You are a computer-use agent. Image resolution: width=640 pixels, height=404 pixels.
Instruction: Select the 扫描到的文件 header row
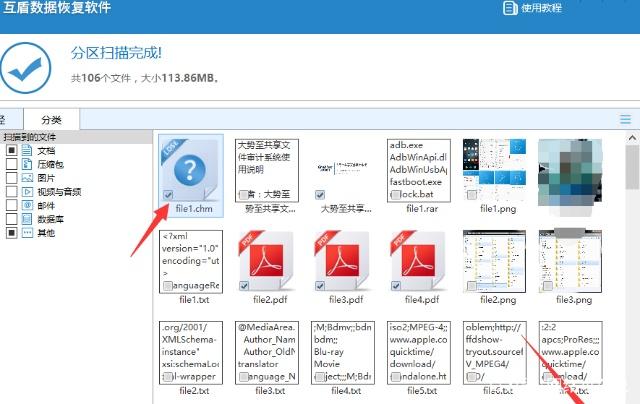[x=76, y=137]
